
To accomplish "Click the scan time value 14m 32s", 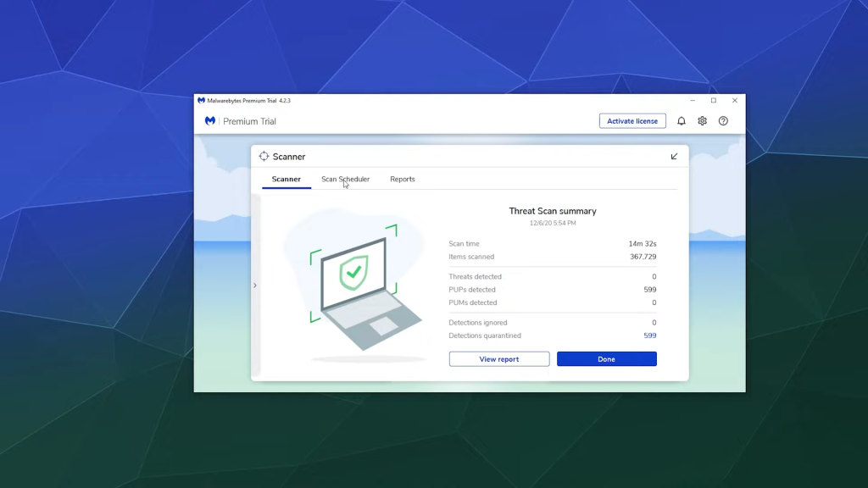I will point(643,243).
